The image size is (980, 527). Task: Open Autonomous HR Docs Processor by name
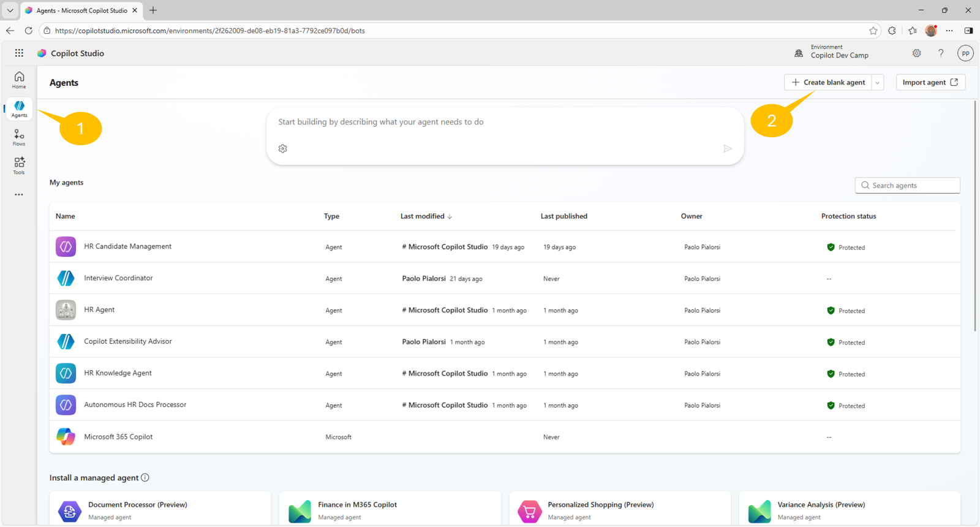(135, 405)
